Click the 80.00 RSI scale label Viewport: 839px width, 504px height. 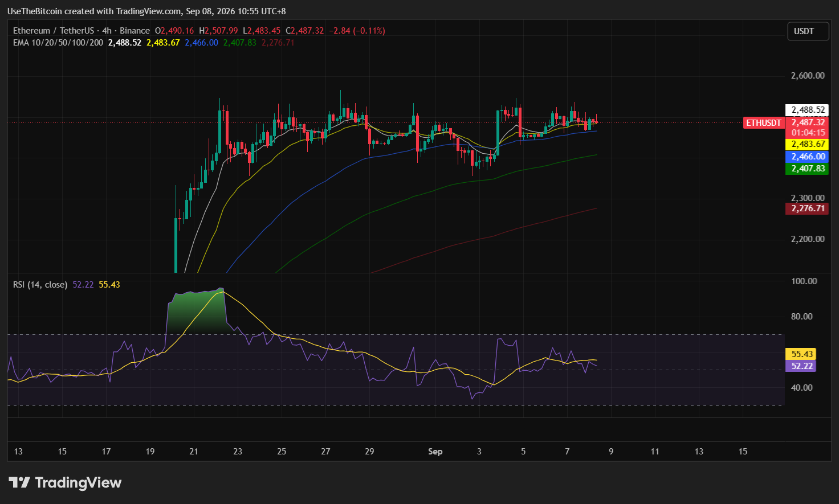pyautogui.click(x=802, y=317)
